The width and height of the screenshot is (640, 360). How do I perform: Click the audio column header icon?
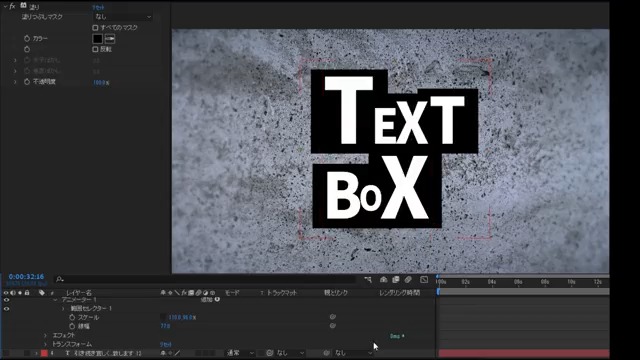(x=13, y=293)
